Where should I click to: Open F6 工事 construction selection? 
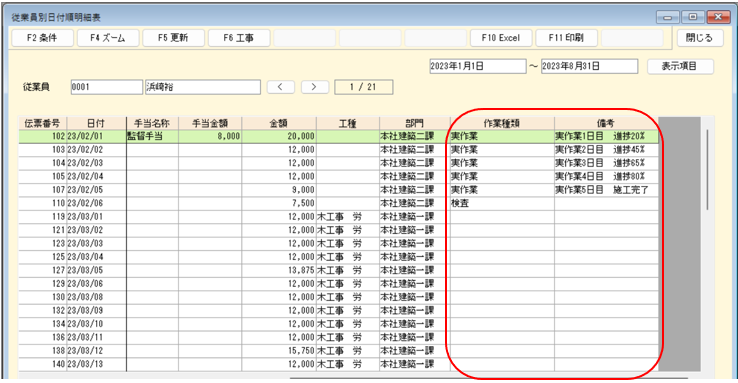239,38
